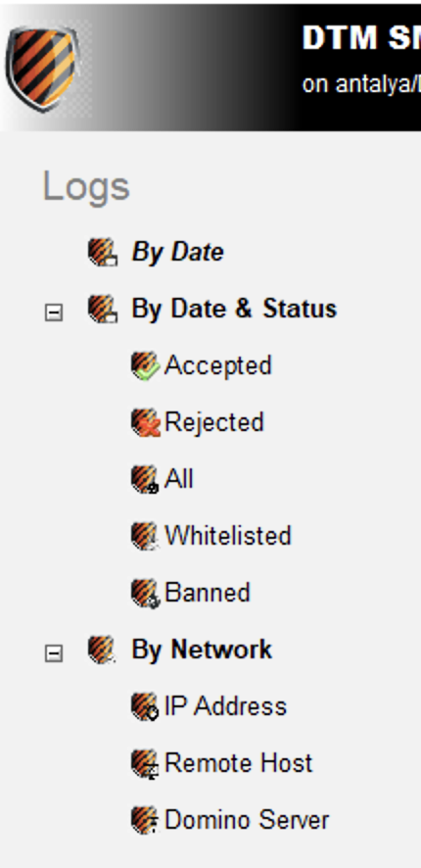The image size is (421, 868).
Task: Show the Whitelisted logs
Action: (228, 536)
